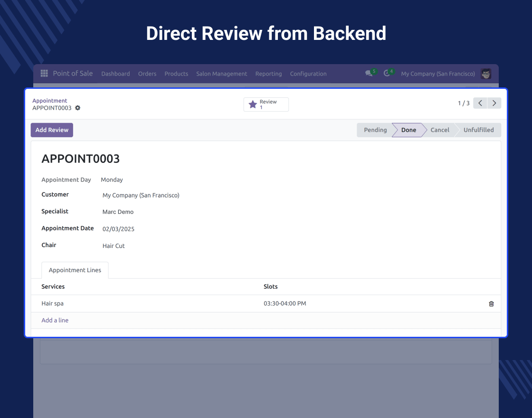Set status to Cancel
Screen dimensions: 532x418
coord(440,130)
